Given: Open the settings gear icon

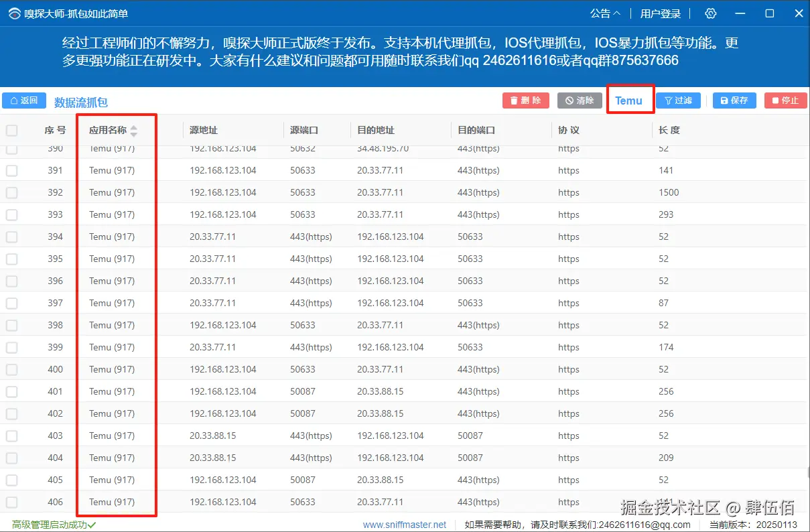Looking at the screenshot, I should [x=711, y=13].
